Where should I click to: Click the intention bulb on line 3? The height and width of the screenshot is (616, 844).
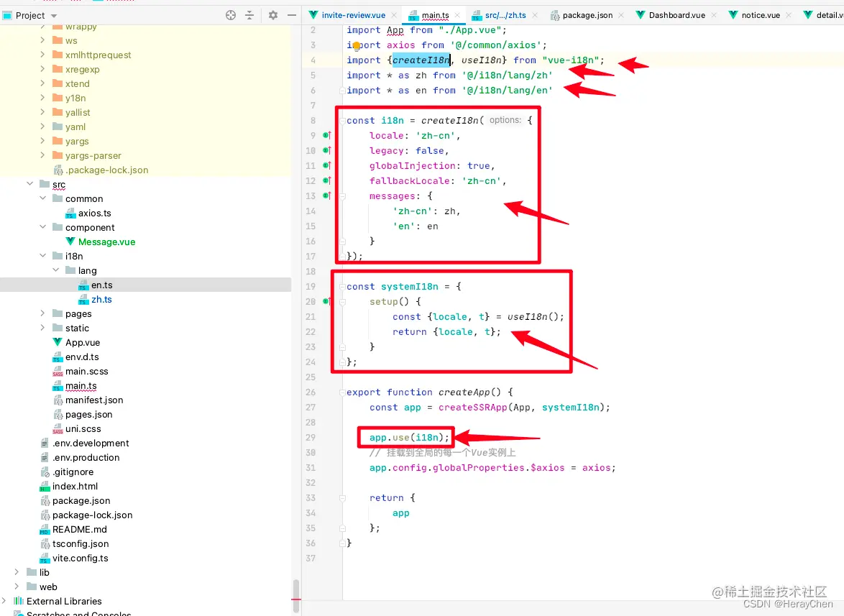(357, 46)
